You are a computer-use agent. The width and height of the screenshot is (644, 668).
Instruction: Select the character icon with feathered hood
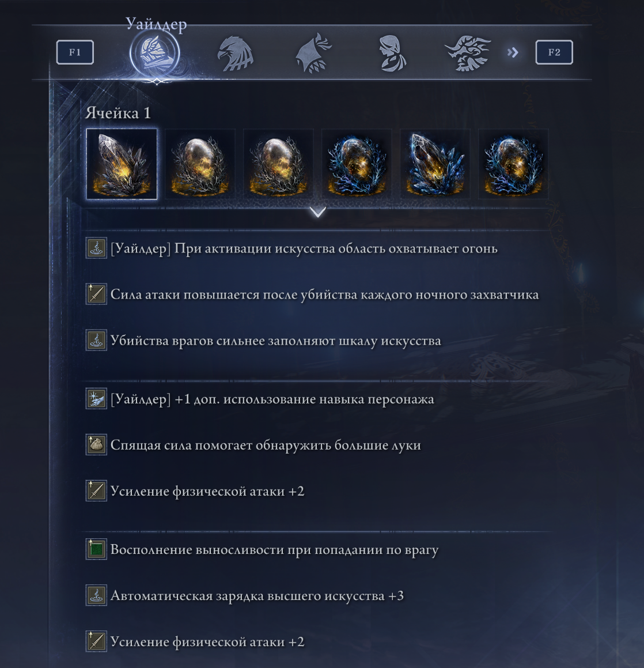pyautogui.click(x=314, y=53)
